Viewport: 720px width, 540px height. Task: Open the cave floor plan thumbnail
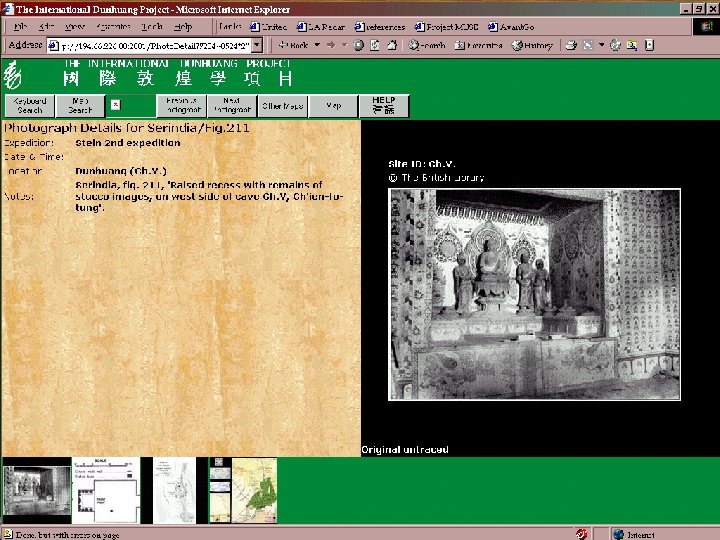click(x=106, y=490)
